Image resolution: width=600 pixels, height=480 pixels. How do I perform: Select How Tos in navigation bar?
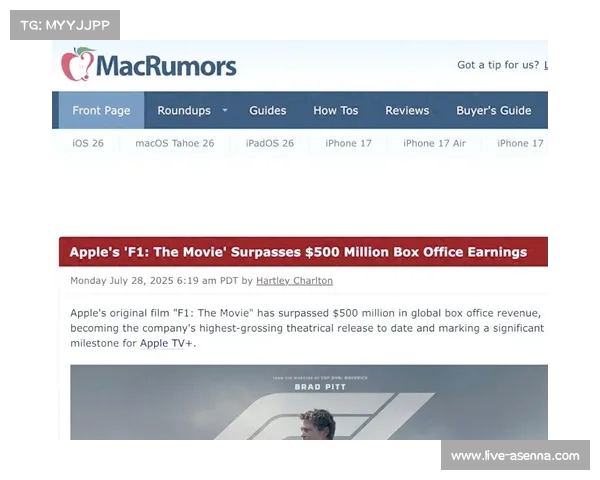335,111
